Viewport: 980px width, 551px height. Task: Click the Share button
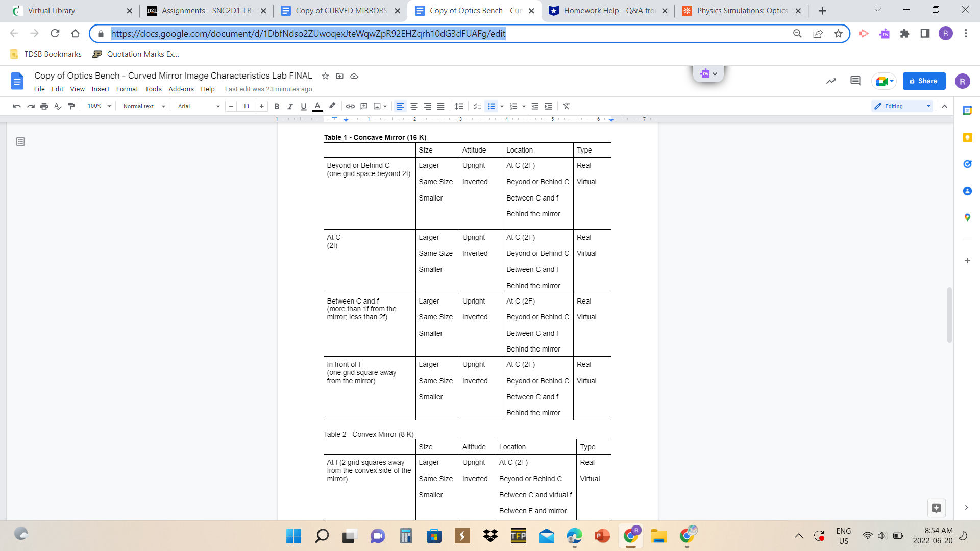tap(924, 81)
